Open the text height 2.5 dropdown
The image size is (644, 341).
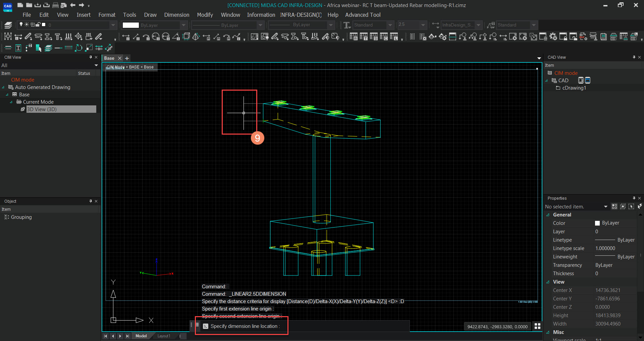pyautogui.click(x=423, y=25)
